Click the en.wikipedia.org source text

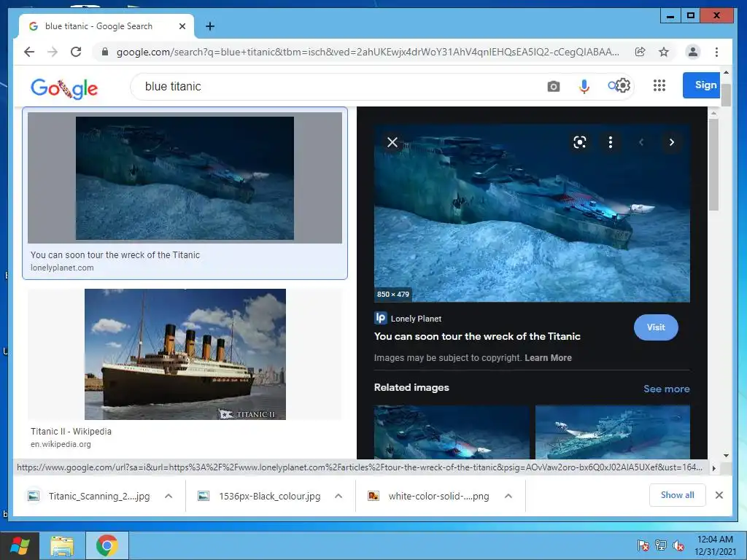point(61,444)
